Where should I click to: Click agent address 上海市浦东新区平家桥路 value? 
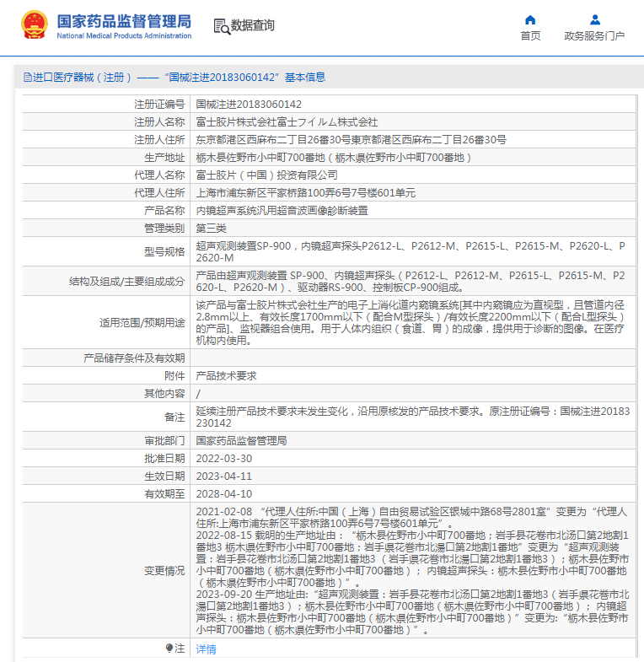305,193
